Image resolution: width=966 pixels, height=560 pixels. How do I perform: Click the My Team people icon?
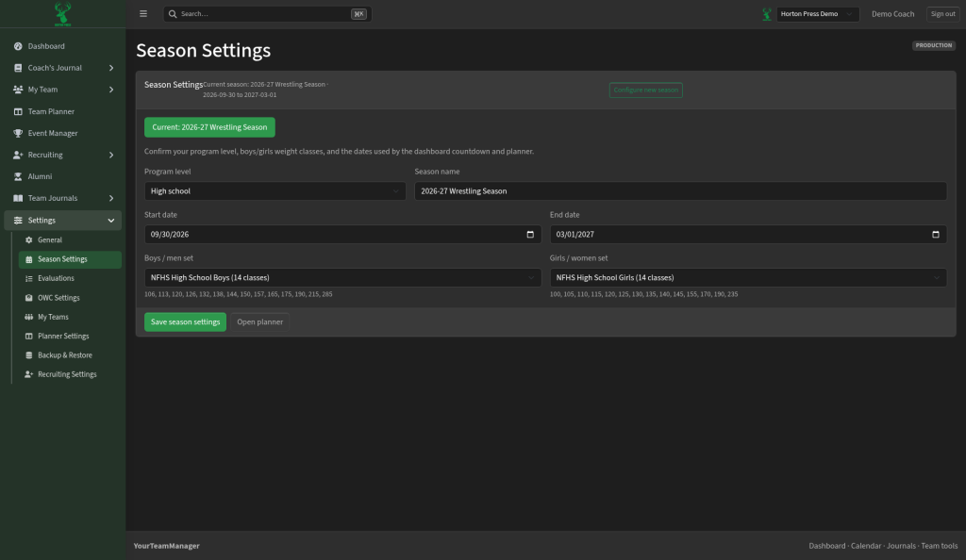click(x=18, y=90)
